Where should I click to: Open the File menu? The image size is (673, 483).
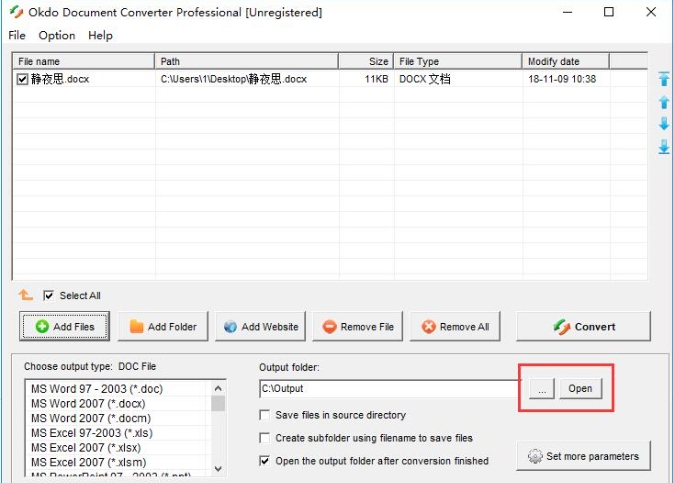17,35
